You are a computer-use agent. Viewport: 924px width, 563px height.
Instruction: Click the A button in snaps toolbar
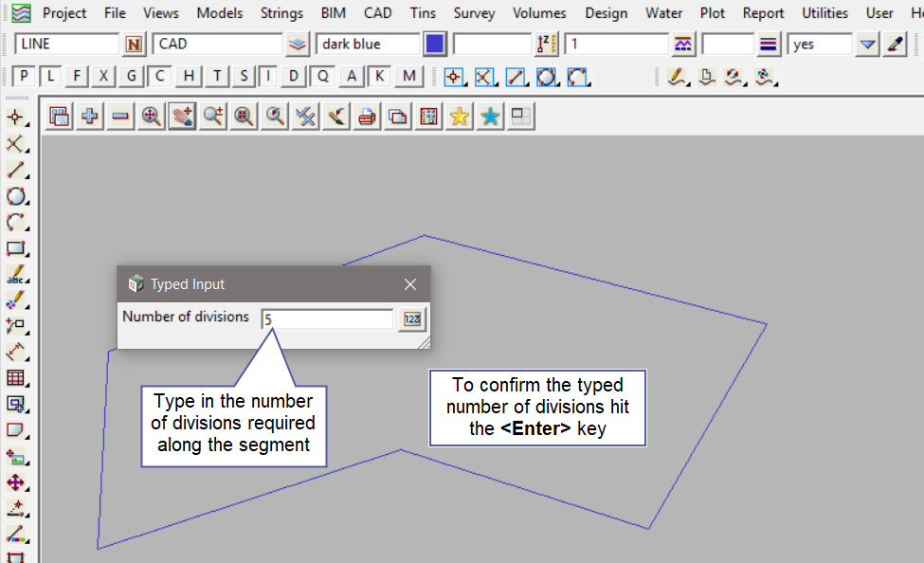pyautogui.click(x=352, y=76)
